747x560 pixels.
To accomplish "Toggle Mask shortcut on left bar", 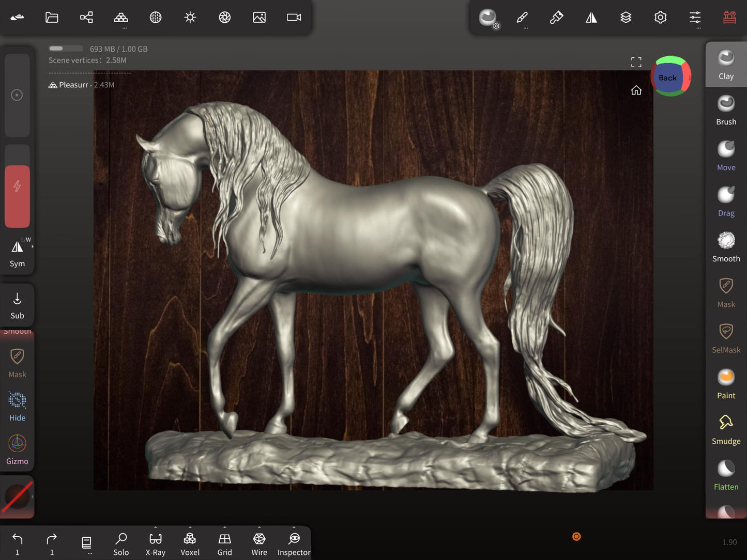I will 17,363.
